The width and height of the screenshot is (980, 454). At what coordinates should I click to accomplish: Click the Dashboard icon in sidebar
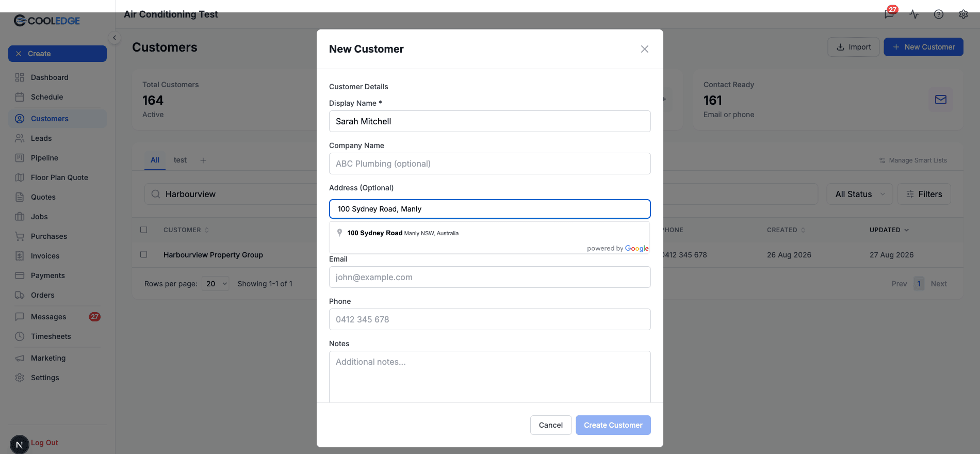[20, 77]
